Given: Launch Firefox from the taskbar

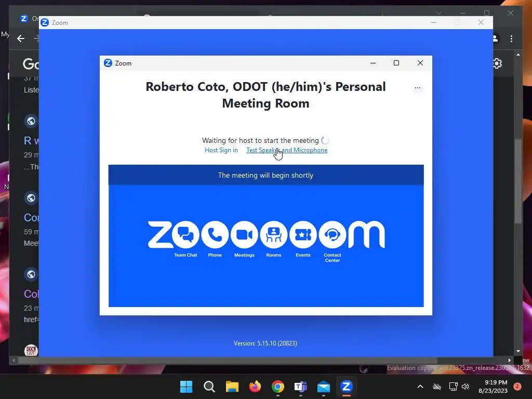Looking at the screenshot, I should tap(255, 387).
